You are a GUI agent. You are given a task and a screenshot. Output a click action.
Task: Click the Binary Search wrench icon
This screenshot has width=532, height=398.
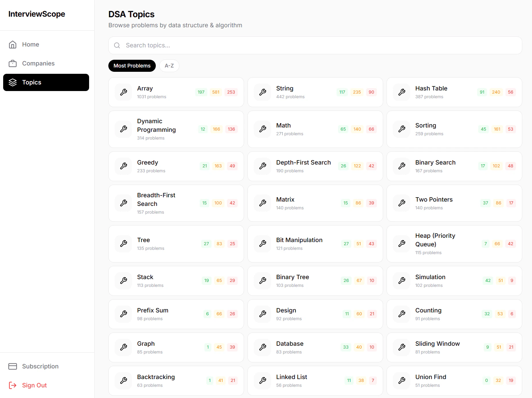tap(402, 166)
